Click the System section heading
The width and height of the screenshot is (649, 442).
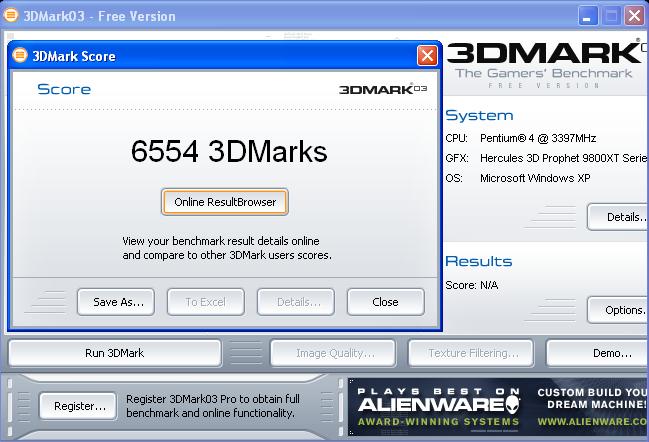479,115
